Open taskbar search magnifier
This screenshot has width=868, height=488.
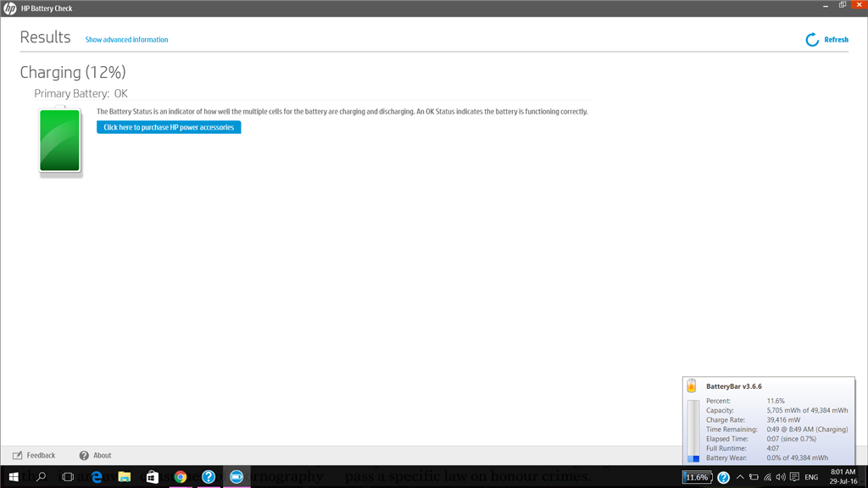click(x=41, y=477)
